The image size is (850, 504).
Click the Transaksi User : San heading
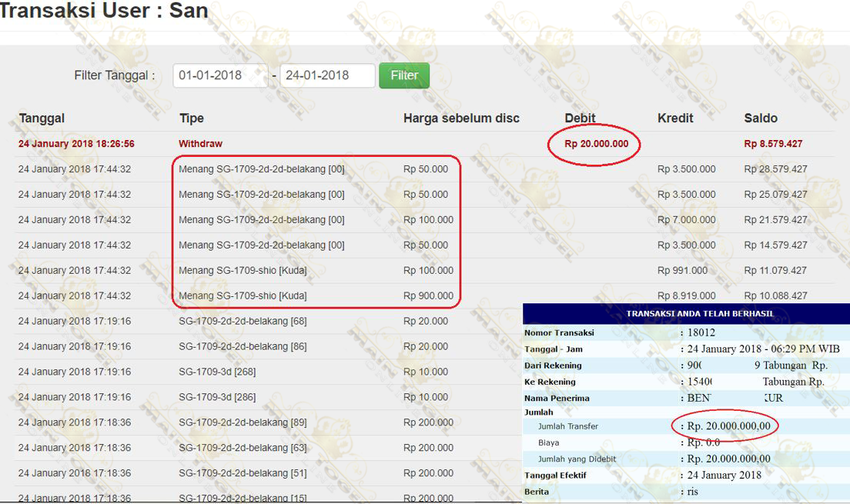[104, 12]
